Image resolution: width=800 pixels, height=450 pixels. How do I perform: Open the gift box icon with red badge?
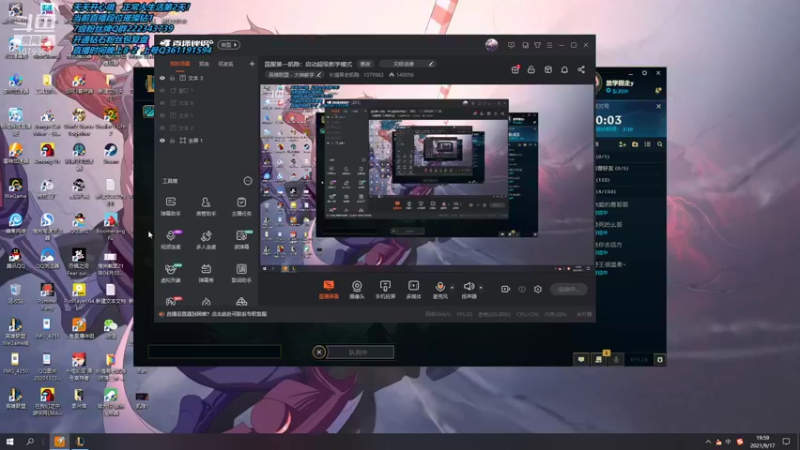(x=515, y=69)
